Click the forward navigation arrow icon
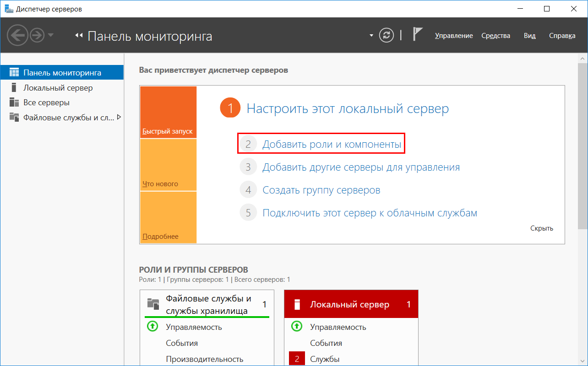Image resolution: width=588 pixels, height=366 pixels. tap(37, 35)
